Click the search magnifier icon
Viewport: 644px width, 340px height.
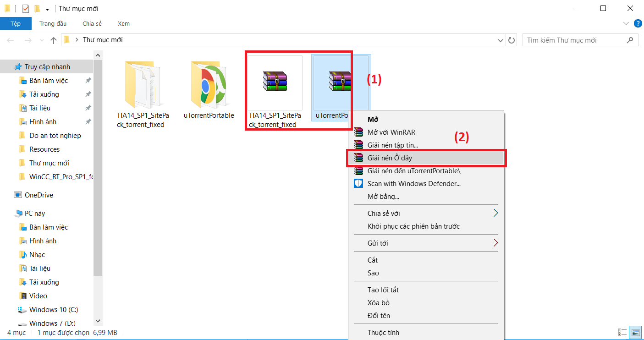(x=630, y=40)
